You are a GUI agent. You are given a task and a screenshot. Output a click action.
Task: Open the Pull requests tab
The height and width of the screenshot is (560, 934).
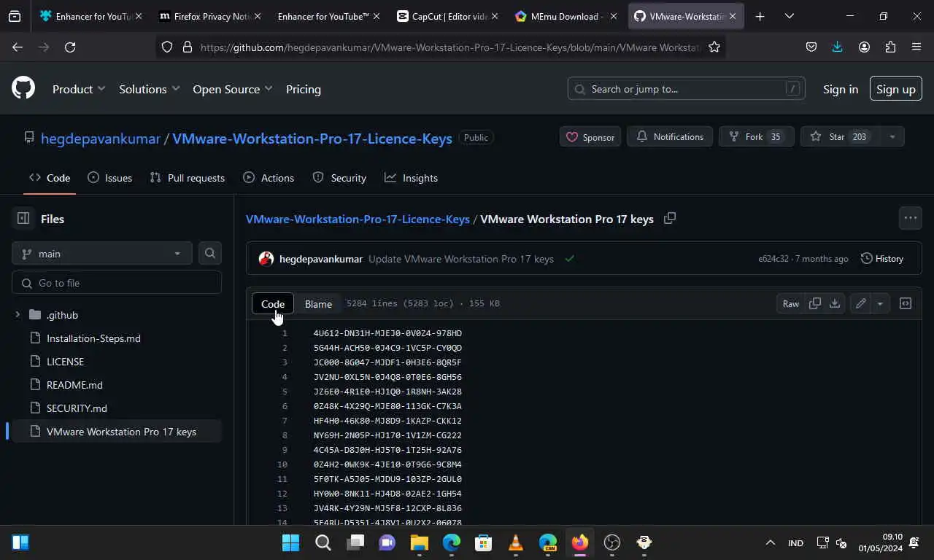(x=188, y=178)
